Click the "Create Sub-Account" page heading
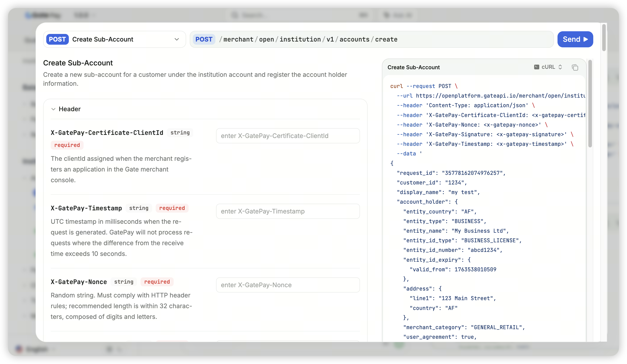 tap(78, 63)
